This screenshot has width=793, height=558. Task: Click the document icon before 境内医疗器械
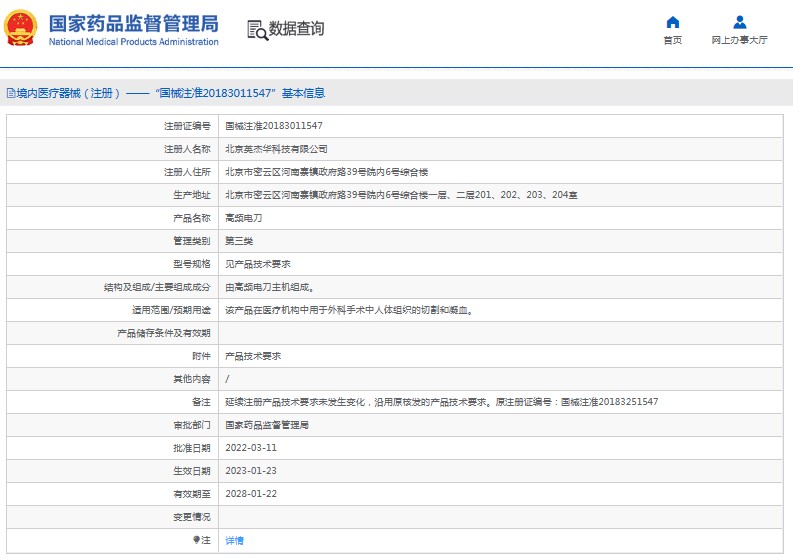[x=10, y=93]
